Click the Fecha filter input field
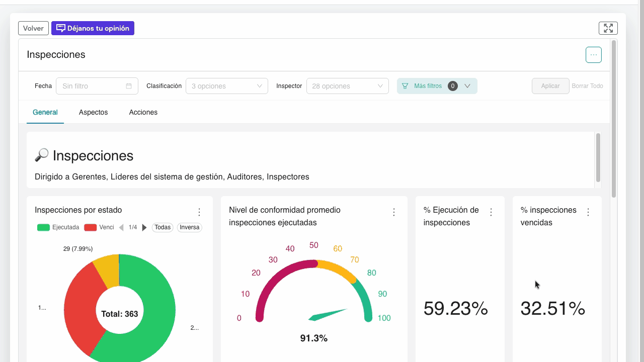This screenshot has width=644, height=362. [x=97, y=86]
